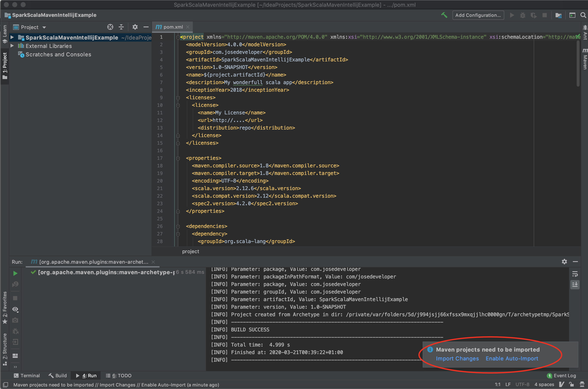588x389 pixels.
Task: Click the UTF-8 encoding indicator
Action: (x=522, y=385)
